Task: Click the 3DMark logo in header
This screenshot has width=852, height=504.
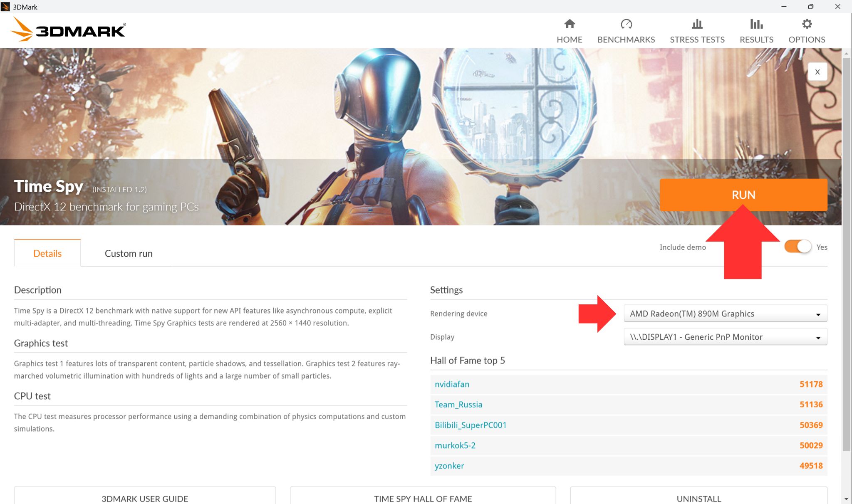Action: (x=68, y=30)
